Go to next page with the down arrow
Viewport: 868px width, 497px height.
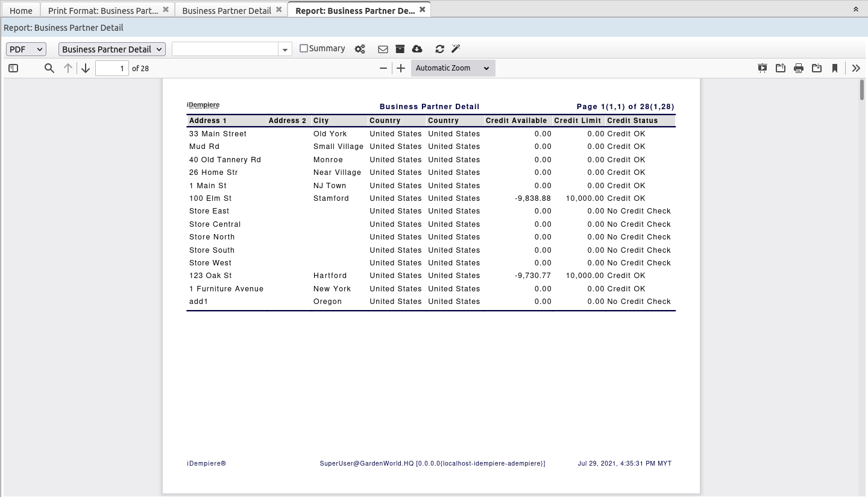click(x=85, y=68)
